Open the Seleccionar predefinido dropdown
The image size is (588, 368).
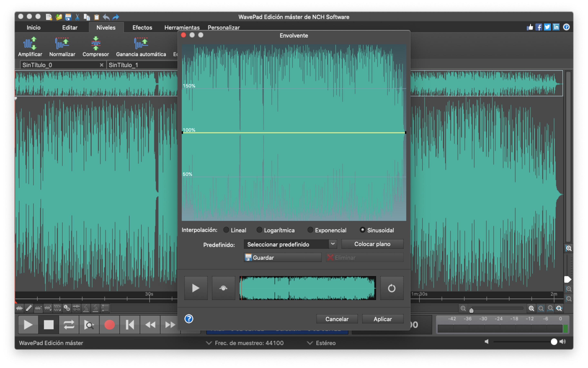click(x=290, y=244)
